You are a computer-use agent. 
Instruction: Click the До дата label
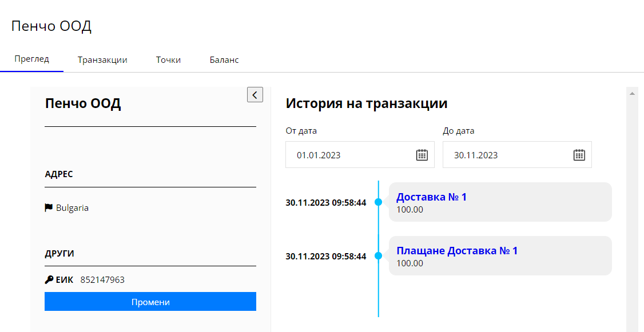pyautogui.click(x=458, y=131)
